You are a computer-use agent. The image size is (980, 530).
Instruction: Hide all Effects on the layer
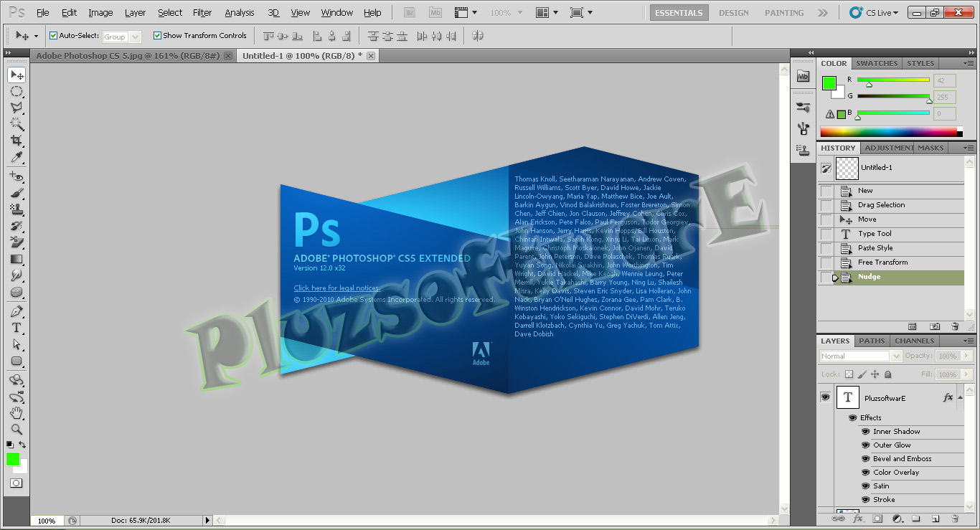(x=852, y=417)
